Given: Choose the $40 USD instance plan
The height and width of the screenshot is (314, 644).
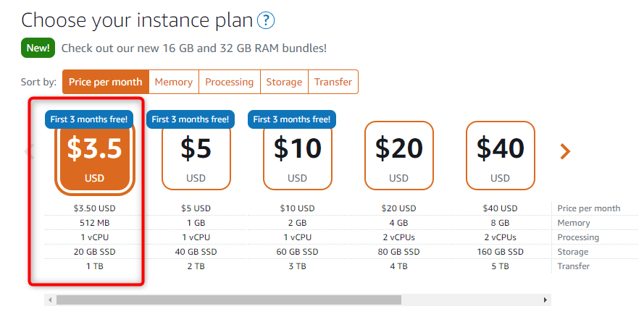Looking at the screenshot, I should click(x=501, y=156).
